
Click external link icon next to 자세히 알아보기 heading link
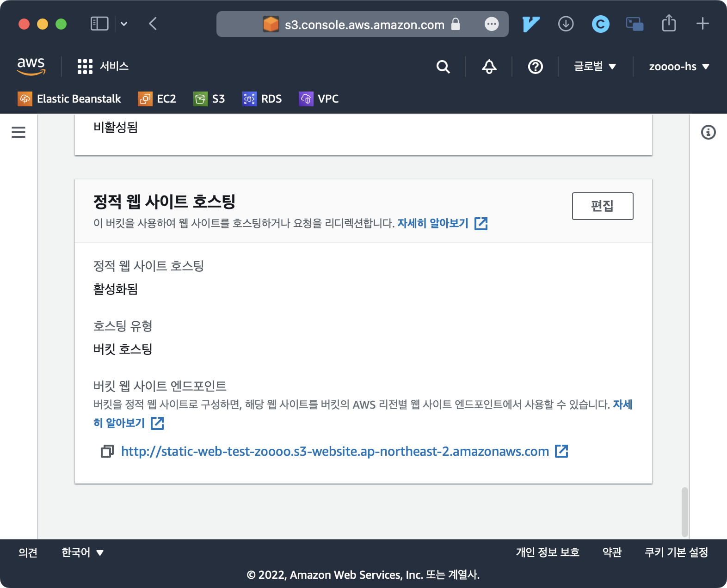481,223
